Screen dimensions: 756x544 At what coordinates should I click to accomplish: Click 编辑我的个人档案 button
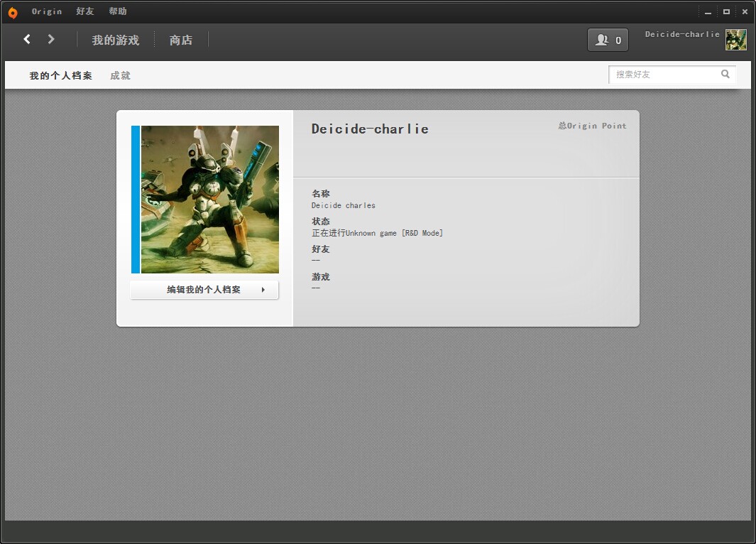pyautogui.click(x=204, y=290)
